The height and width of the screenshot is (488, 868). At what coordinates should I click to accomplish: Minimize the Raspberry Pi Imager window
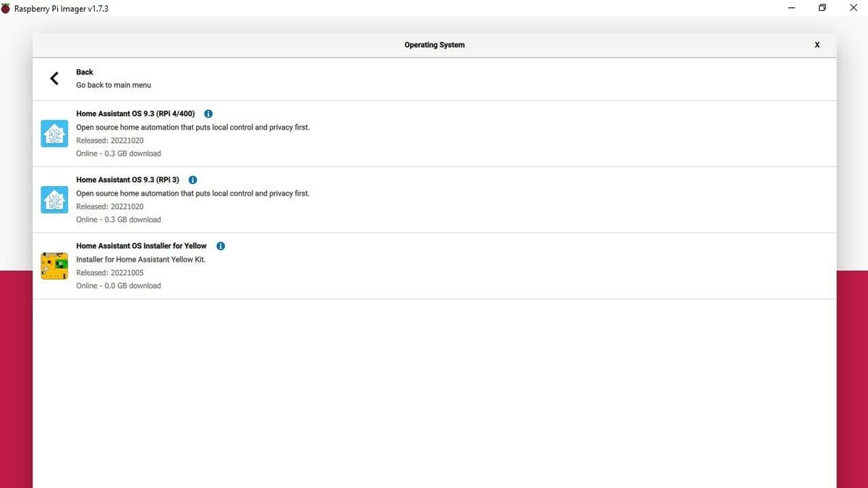coord(791,8)
